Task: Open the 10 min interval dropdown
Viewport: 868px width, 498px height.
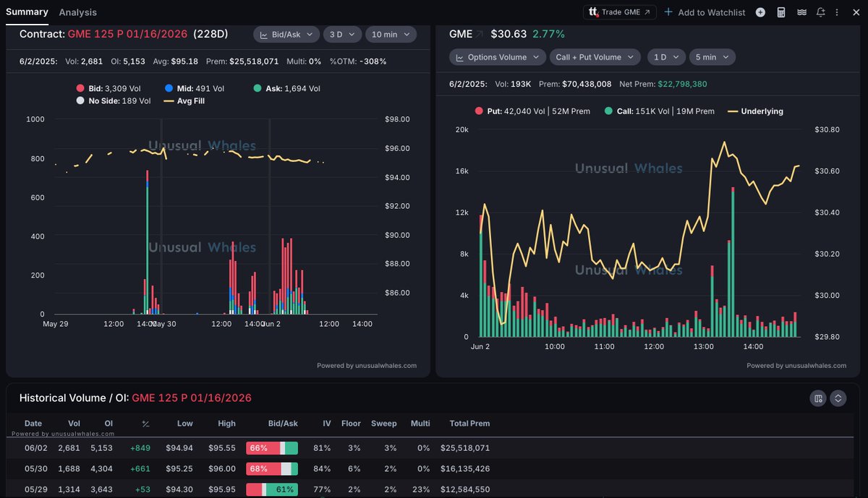Action: (391, 34)
